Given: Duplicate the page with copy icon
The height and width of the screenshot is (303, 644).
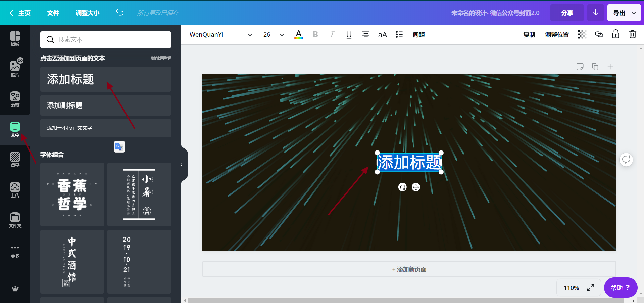Looking at the screenshot, I should (595, 67).
